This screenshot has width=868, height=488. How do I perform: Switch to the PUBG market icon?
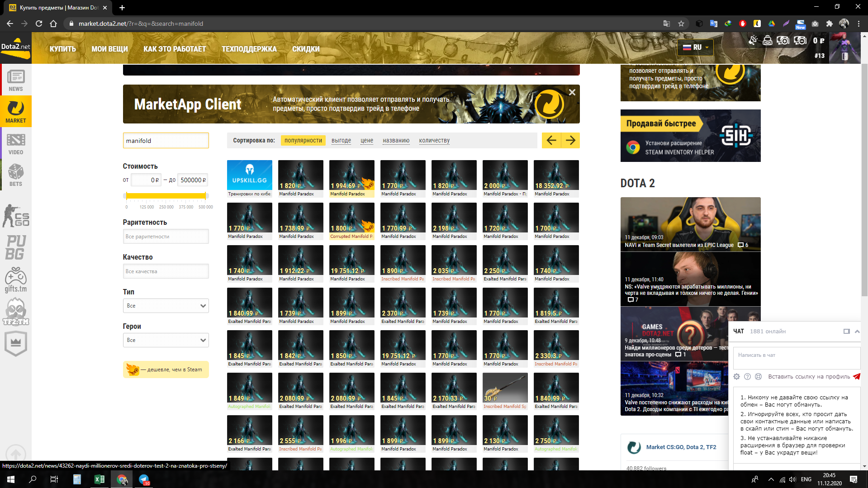click(15, 247)
